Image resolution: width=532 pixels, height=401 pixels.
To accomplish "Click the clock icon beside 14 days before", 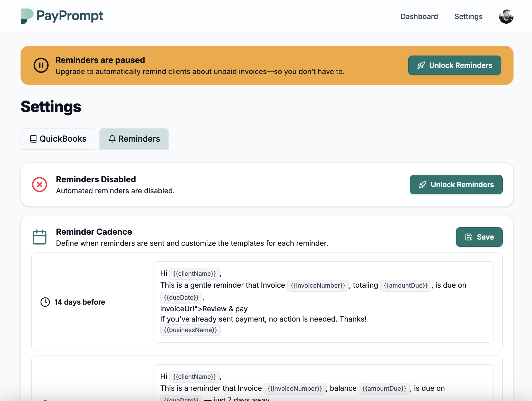I will (45, 302).
